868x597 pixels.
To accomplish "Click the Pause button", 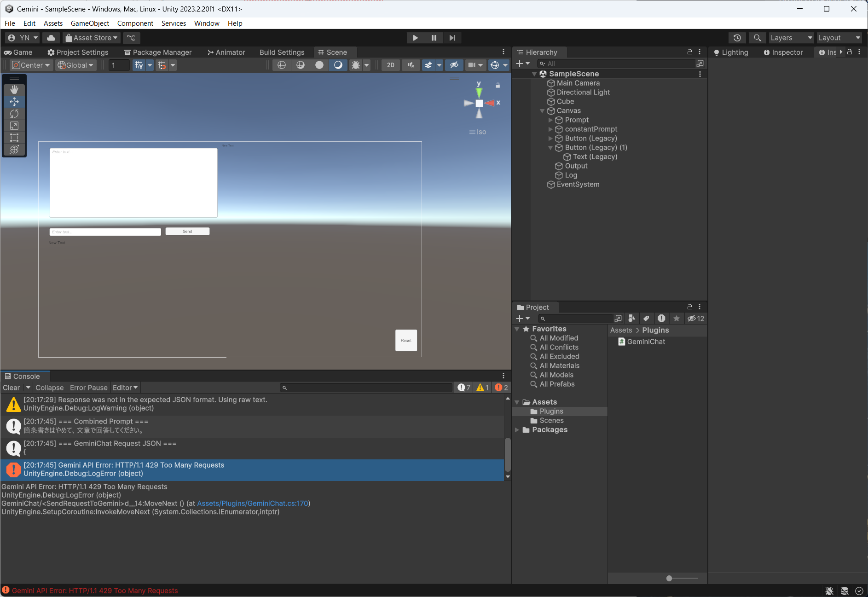I will pyautogui.click(x=434, y=38).
